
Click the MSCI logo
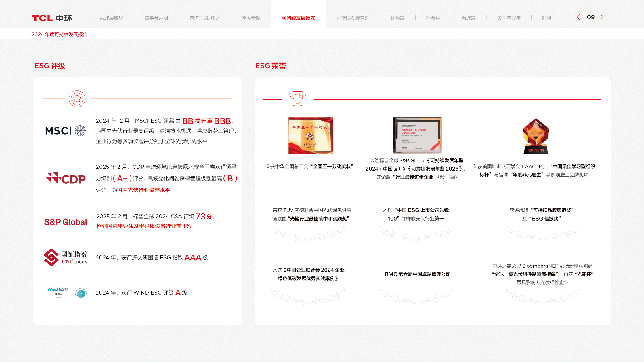pos(65,131)
